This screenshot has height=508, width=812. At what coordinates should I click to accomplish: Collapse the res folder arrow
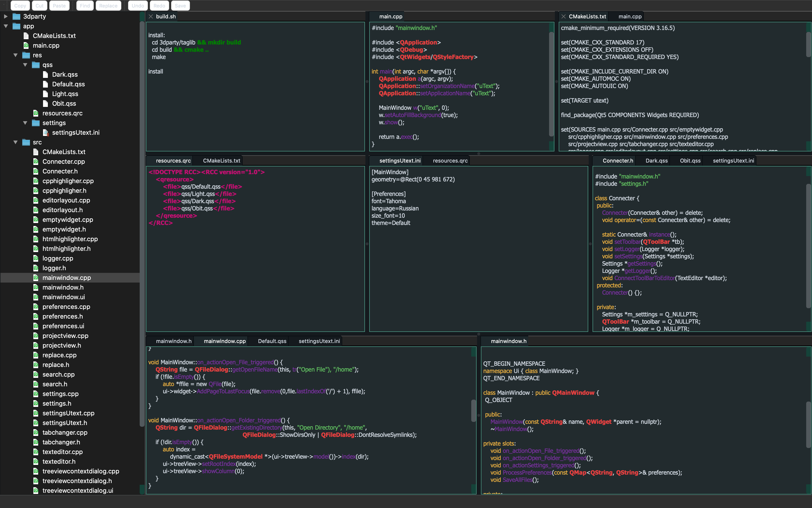(x=15, y=55)
